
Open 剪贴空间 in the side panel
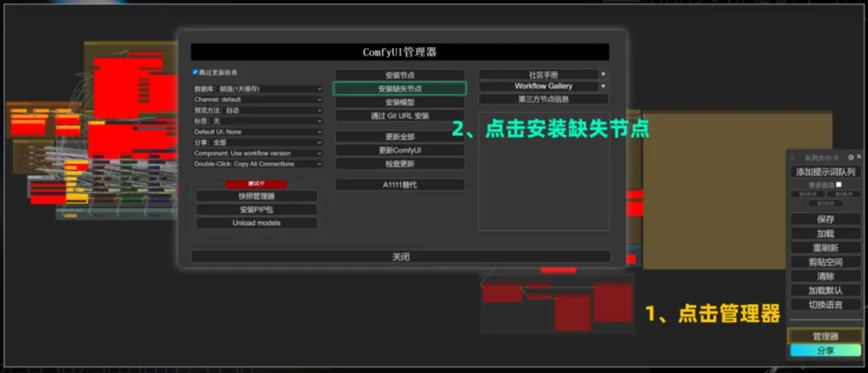tap(825, 262)
